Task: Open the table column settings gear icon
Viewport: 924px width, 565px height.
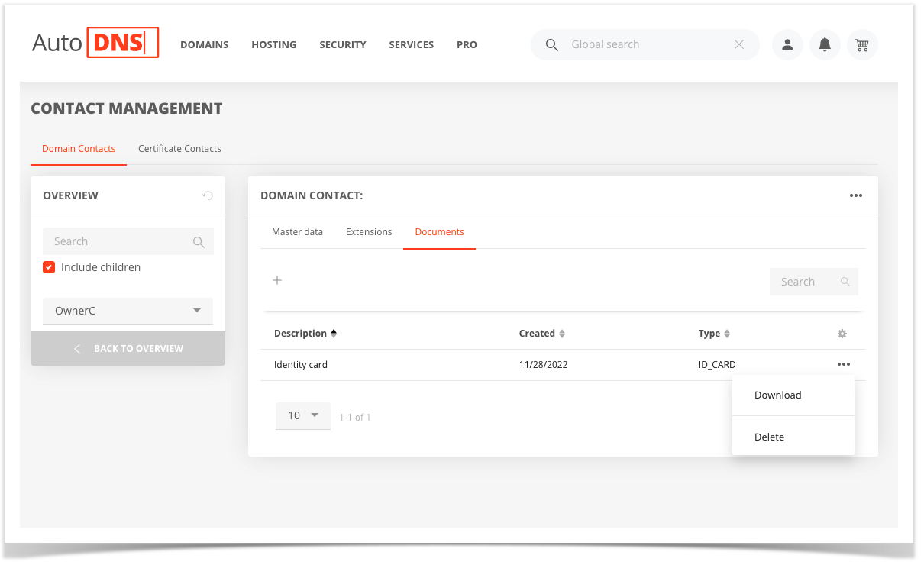Action: click(842, 334)
